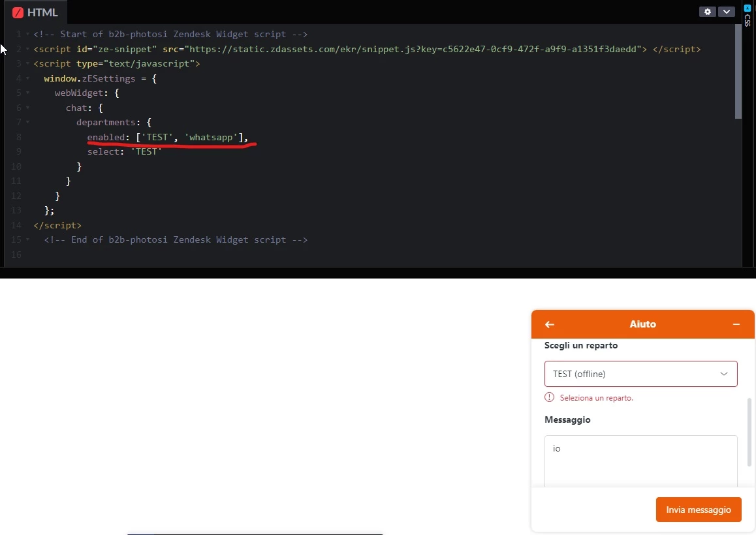Image resolution: width=756 pixels, height=535 pixels.
Task: Click line number 16 in gutter
Action: (x=16, y=254)
